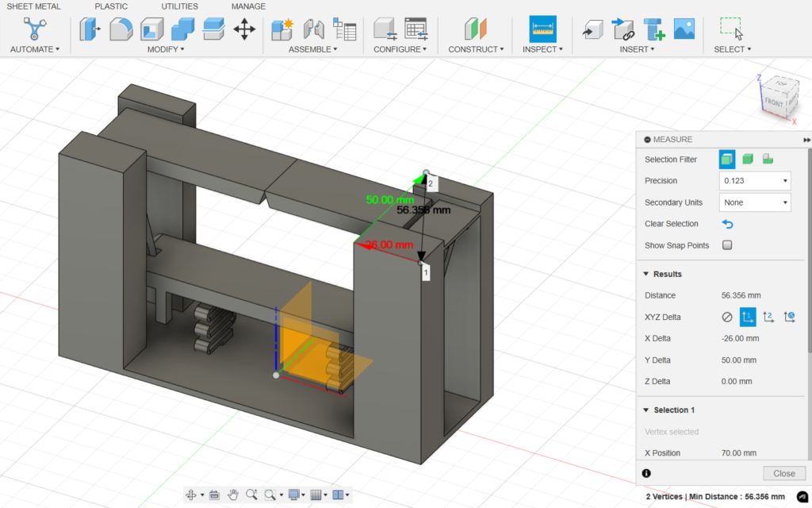Viewport: 812px width, 508px height.
Task: Collapse the Results section
Action: tap(645, 274)
